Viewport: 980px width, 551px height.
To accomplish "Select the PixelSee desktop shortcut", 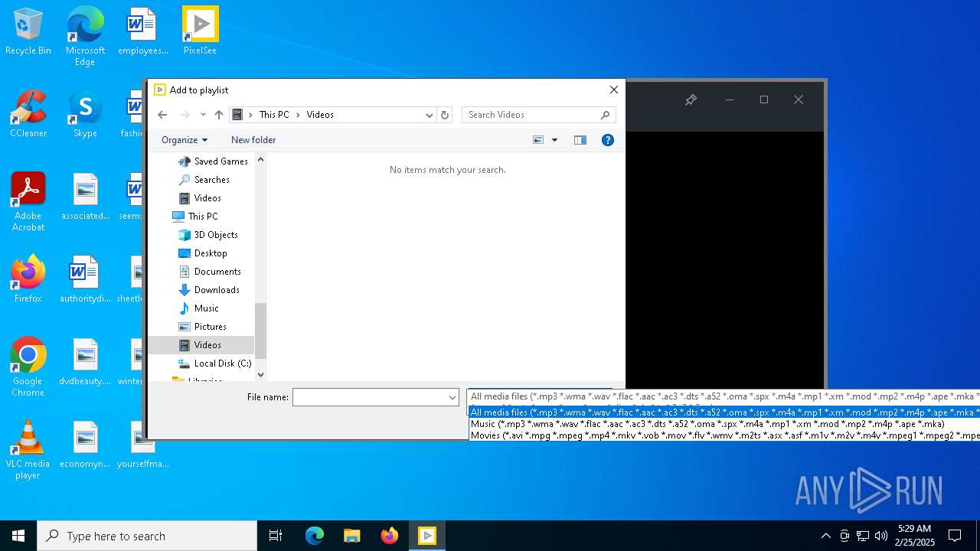I will [x=200, y=32].
